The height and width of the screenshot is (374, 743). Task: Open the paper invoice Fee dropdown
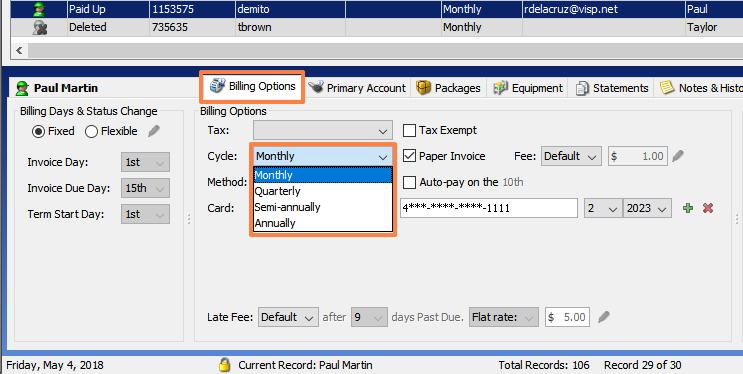click(x=571, y=156)
